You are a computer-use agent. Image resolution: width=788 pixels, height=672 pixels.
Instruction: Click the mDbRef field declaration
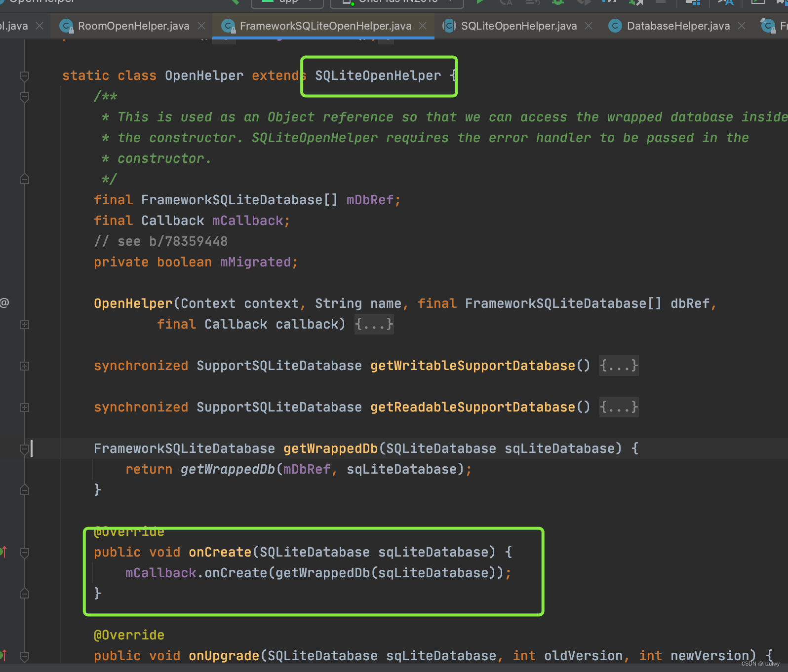[x=370, y=200]
